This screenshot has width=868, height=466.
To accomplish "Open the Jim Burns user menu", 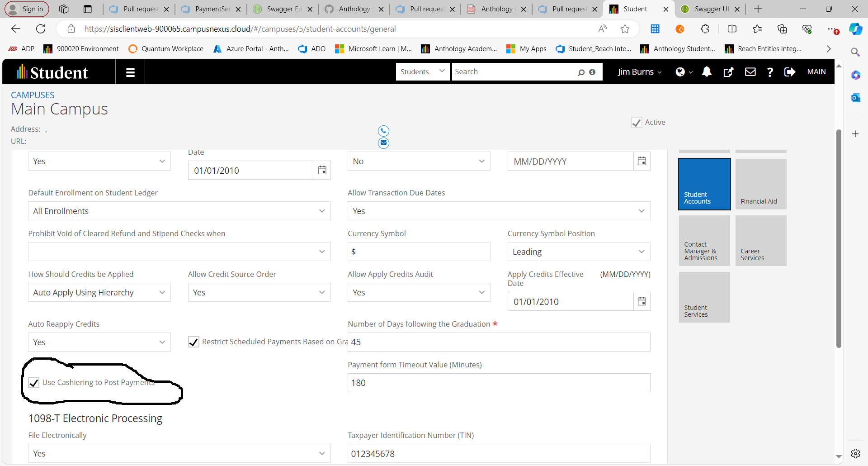I will click(x=640, y=72).
